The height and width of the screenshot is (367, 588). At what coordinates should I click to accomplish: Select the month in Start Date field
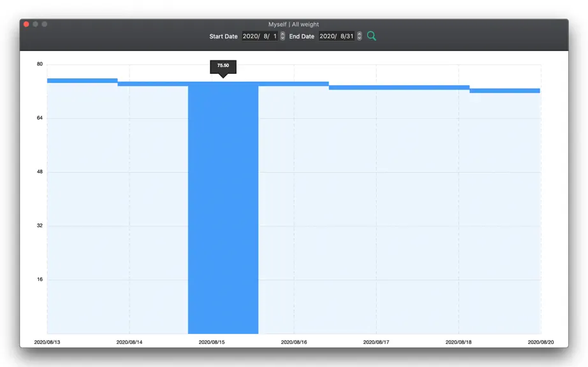coord(266,36)
